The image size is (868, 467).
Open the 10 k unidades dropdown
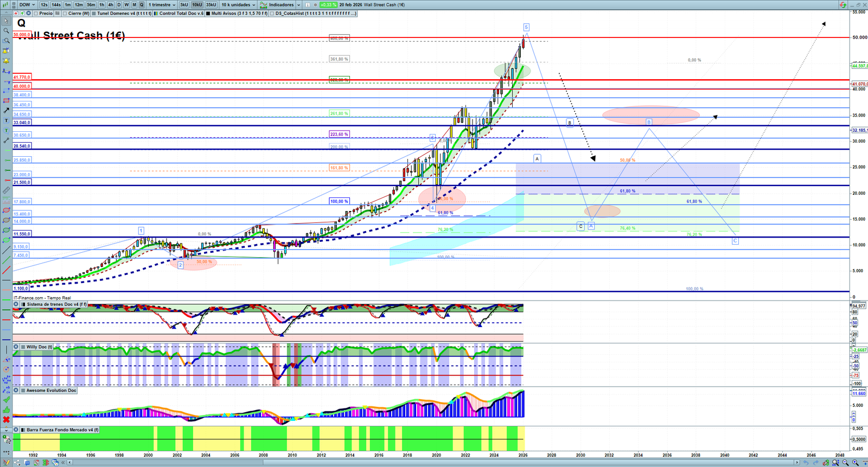238,5
